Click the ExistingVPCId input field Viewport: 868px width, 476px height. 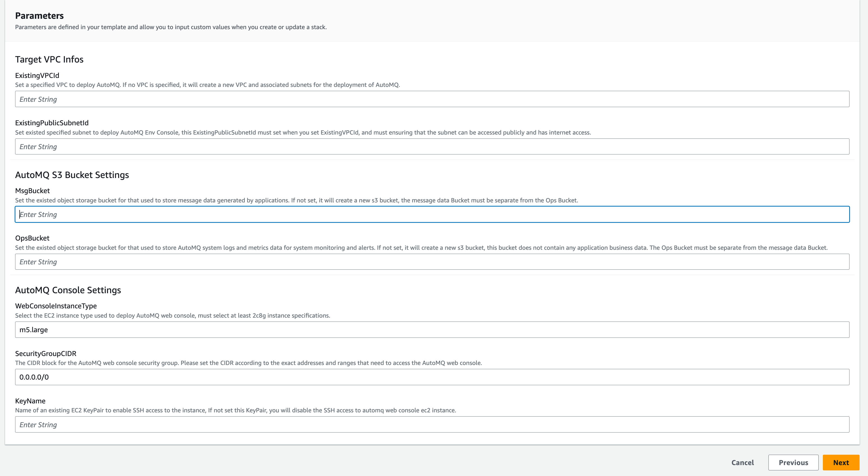point(432,99)
